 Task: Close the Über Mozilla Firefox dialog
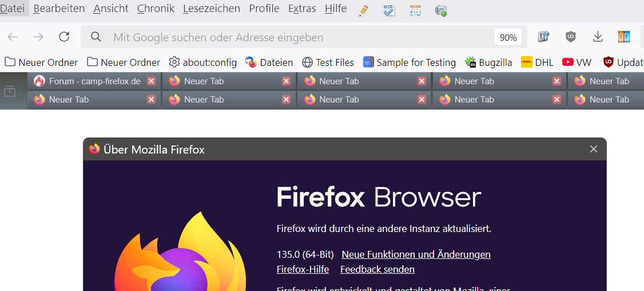coord(594,149)
